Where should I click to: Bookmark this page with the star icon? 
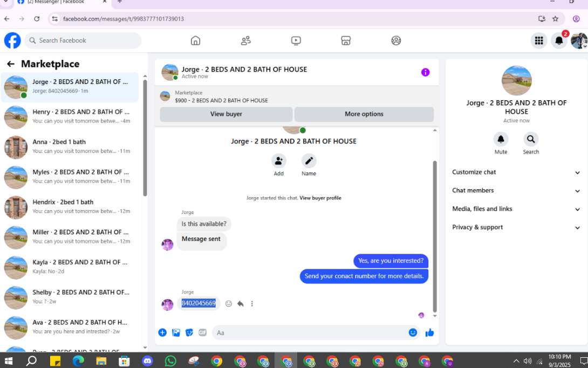556,19
